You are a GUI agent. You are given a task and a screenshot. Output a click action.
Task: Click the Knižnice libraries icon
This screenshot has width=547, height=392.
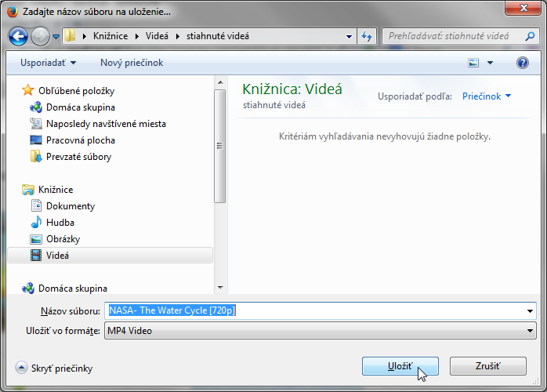click(x=28, y=190)
